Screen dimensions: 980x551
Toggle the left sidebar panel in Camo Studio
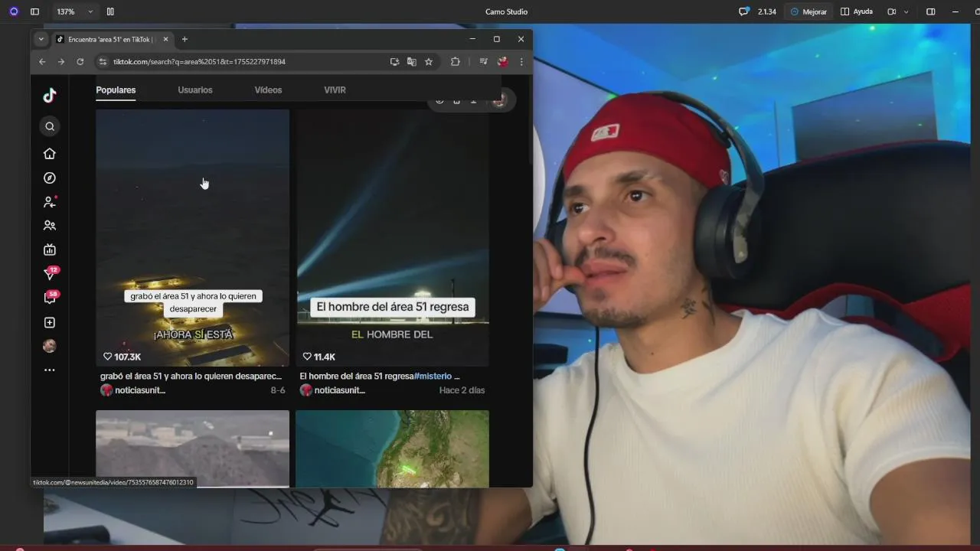pyautogui.click(x=34, y=11)
